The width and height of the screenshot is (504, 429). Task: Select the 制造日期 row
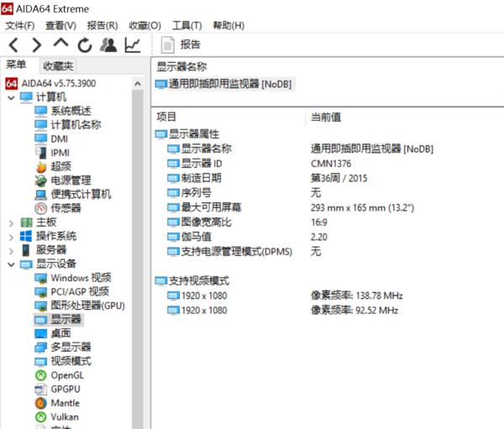pos(195,178)
